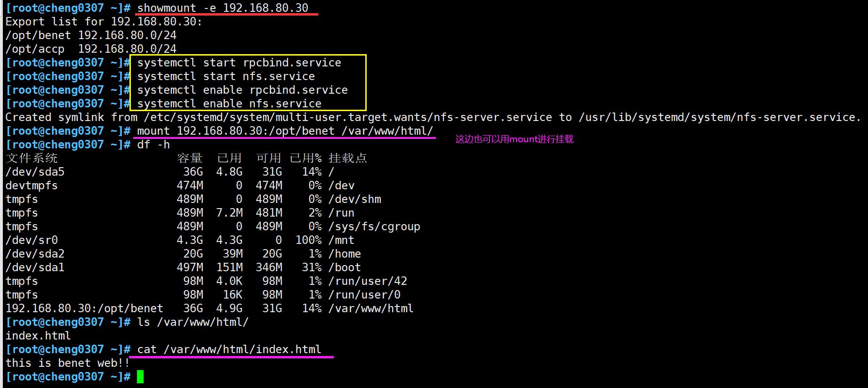Click 'systemctl start nfs.service' command
This screenshot has height=388, width=868.
[226, 76]
